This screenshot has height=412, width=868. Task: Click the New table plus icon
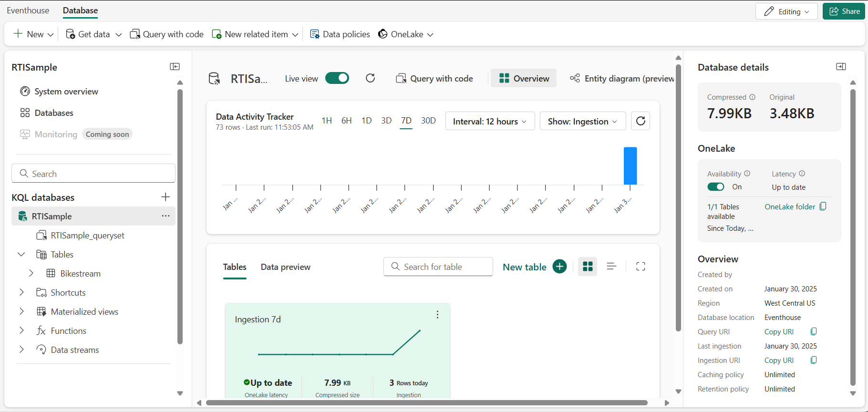[560, 267]
